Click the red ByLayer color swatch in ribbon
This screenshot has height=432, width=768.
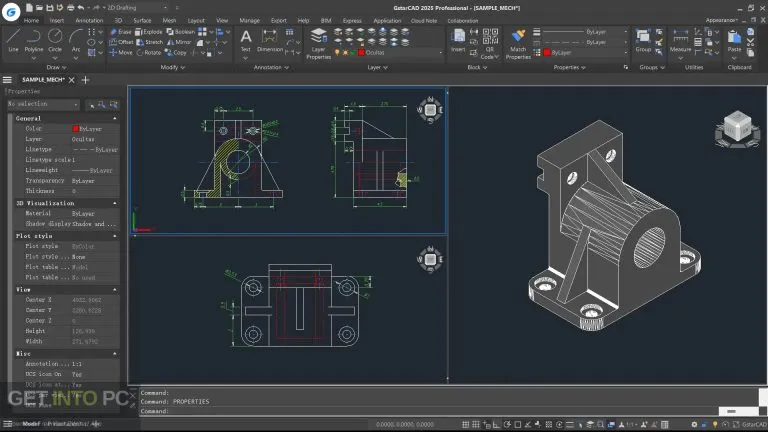click(547, 52)
